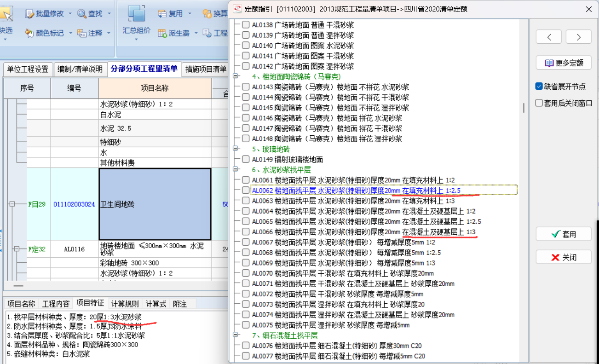Select the 彩釉地砖 300×300 material row
The width and height of the screenshot is (599, 364).
tap(155, 263)
